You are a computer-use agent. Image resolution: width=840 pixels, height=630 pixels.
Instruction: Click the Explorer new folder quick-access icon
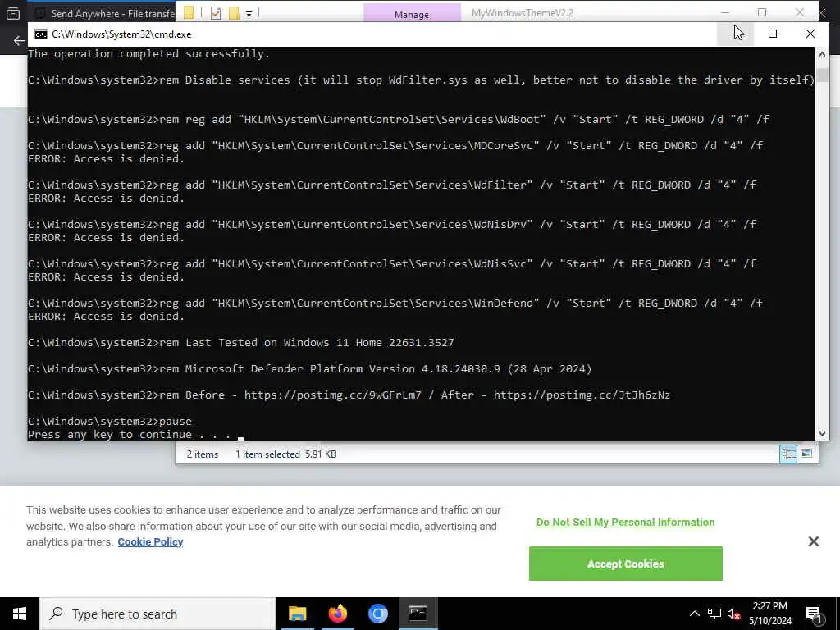coord(234,13)
